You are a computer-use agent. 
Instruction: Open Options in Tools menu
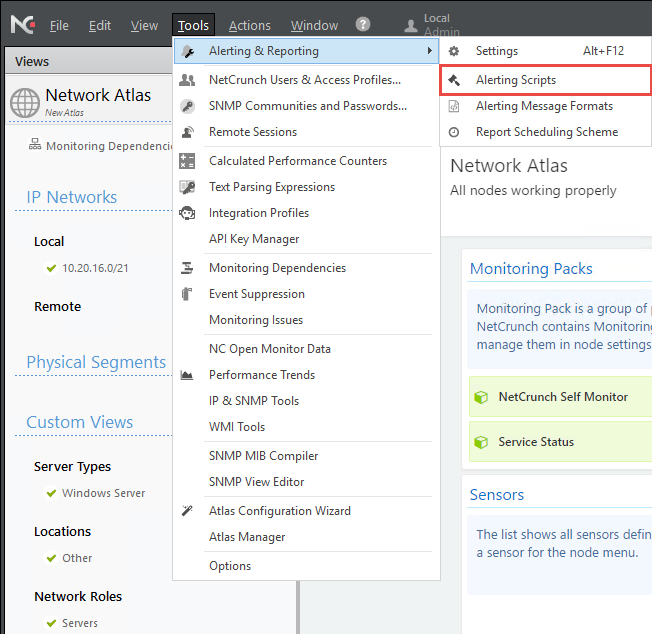point(306,566)
